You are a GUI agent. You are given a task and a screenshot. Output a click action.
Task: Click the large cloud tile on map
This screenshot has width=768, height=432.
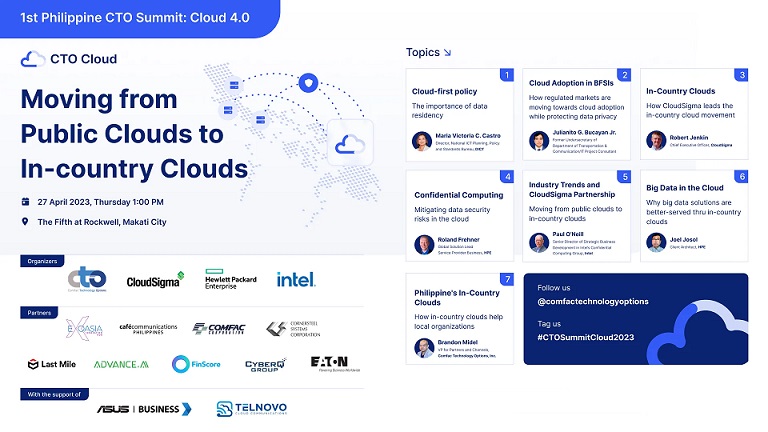350,144
